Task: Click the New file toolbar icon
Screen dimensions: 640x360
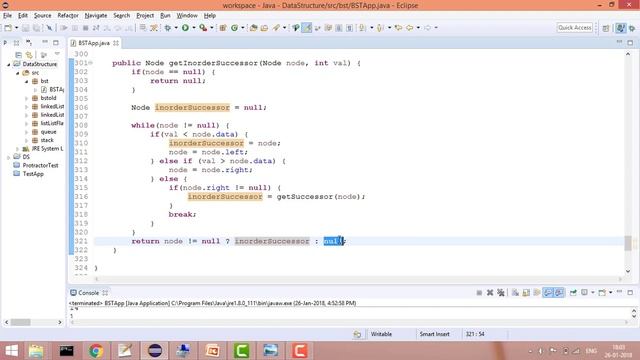Action: (x=8, y=28)
